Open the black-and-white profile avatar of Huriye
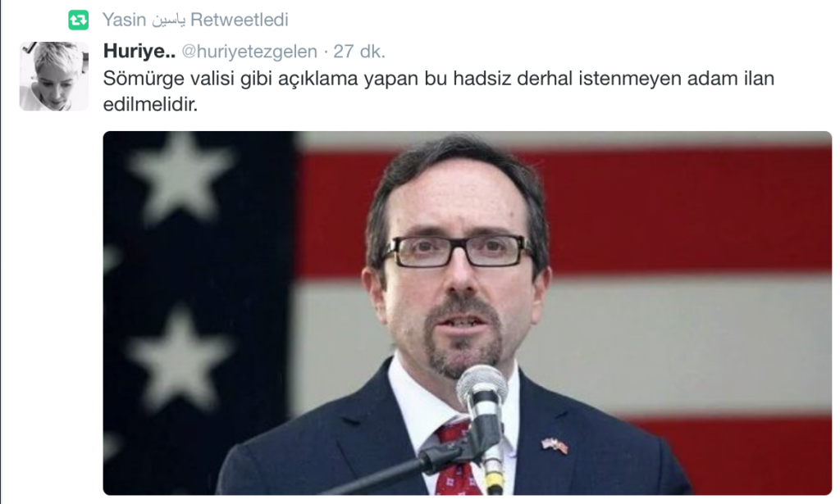The image size is (840, 504). coord(53,76)
